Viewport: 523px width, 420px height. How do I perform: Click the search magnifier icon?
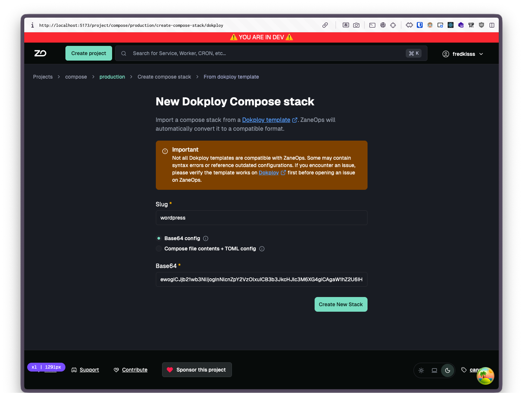pyautogui.click(x=124, y=54)
